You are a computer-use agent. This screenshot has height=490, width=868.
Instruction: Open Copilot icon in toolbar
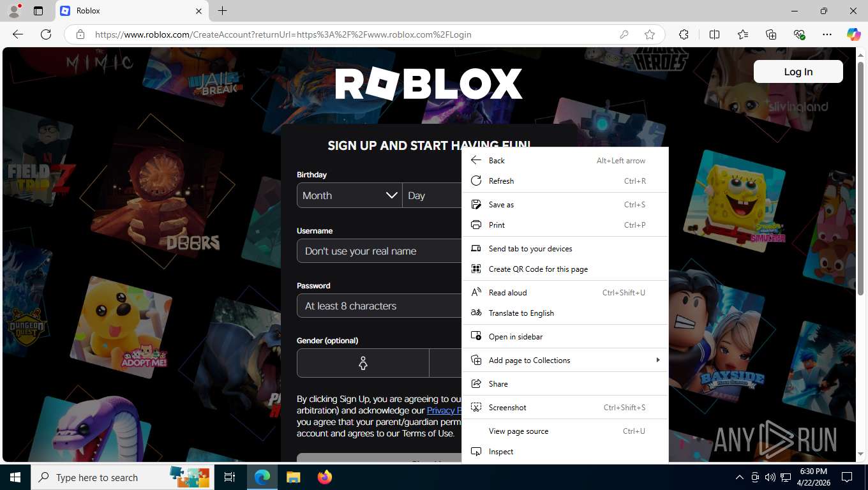[x=853, y=34]
